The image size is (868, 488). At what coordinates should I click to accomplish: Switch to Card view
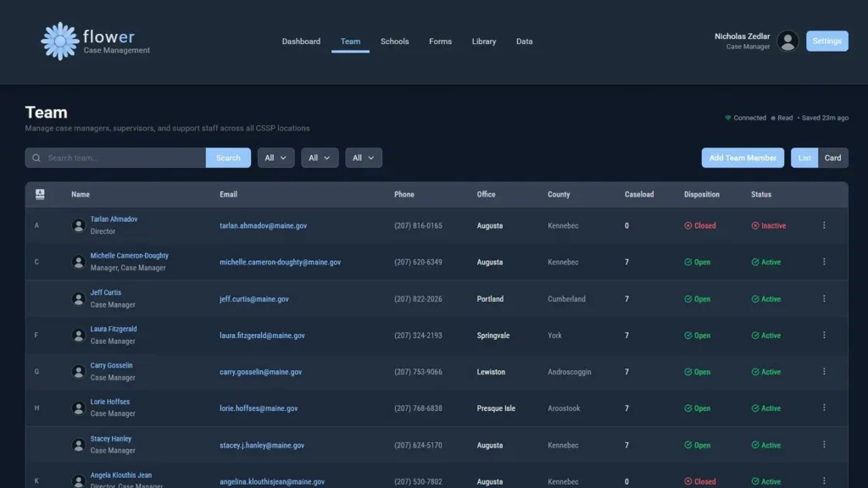pyautogui.click(x=832, y=158)
